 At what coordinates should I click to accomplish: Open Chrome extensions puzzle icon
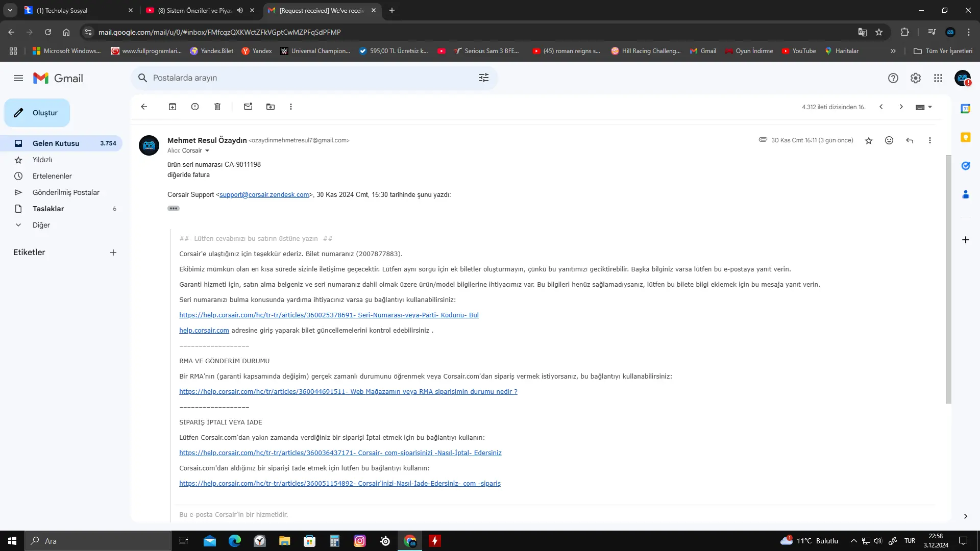coord(905,32)
